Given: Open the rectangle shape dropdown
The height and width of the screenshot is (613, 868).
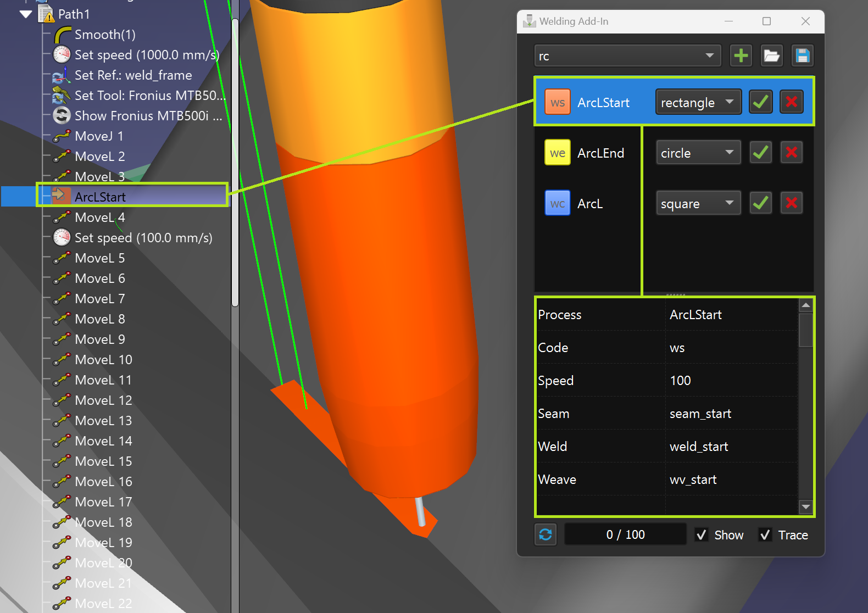Looking at the screenshot, I should point(698,102).
